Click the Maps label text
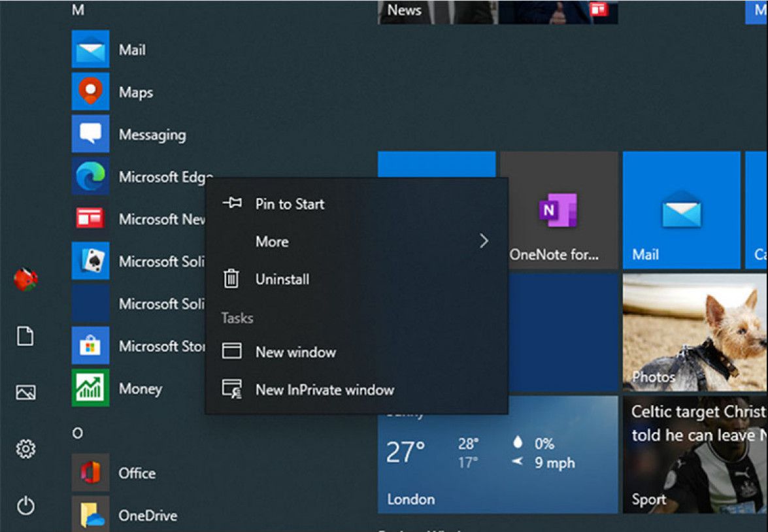This screenshot has height=532, width=768. coord(136,93)
